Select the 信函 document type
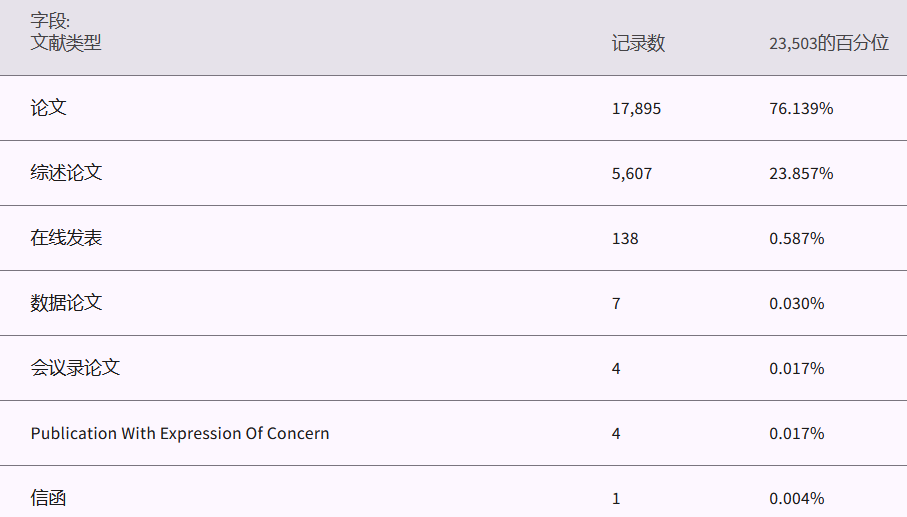The height and width of the screenshot is (517, 907). 48,497
